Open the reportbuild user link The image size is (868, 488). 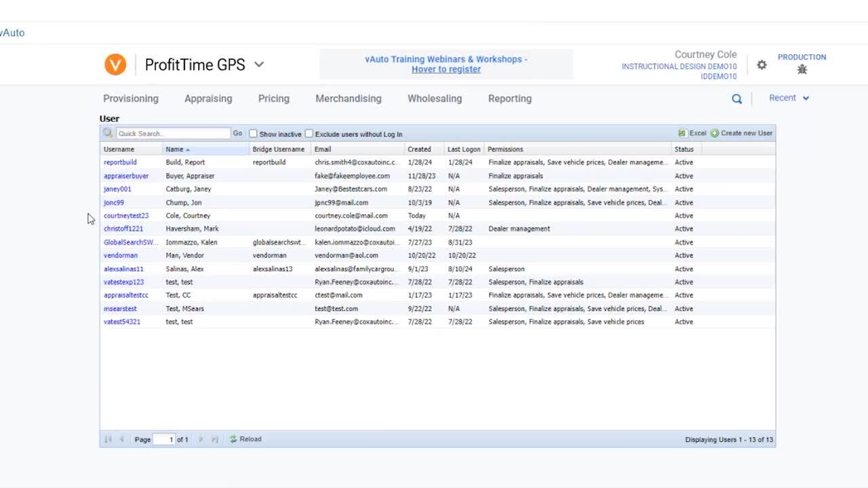[x=120, y=163]
